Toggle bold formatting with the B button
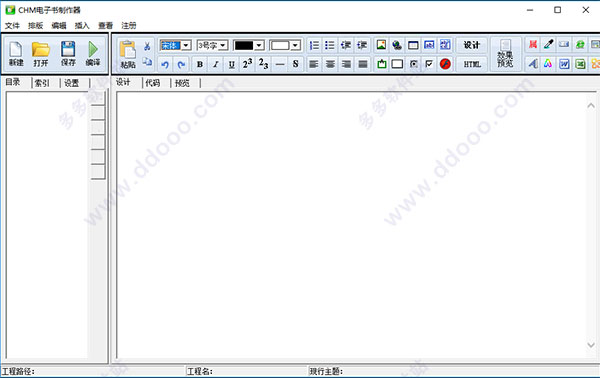The image size is (600, 378). point(200,64)
